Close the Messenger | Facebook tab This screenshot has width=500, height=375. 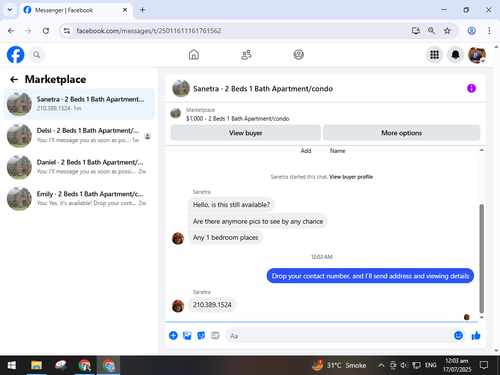pos(125,10)
